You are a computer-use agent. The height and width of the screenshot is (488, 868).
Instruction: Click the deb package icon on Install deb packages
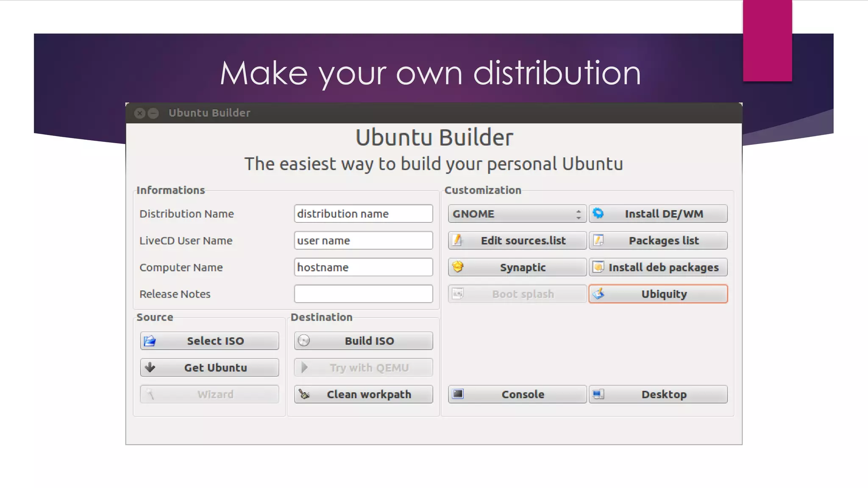(598, 267)
